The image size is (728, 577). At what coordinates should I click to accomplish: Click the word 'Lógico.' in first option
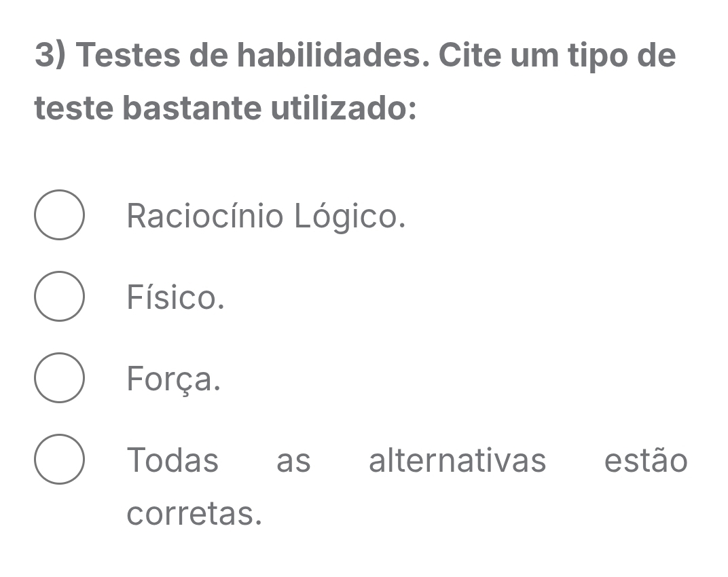coord(349,217)
